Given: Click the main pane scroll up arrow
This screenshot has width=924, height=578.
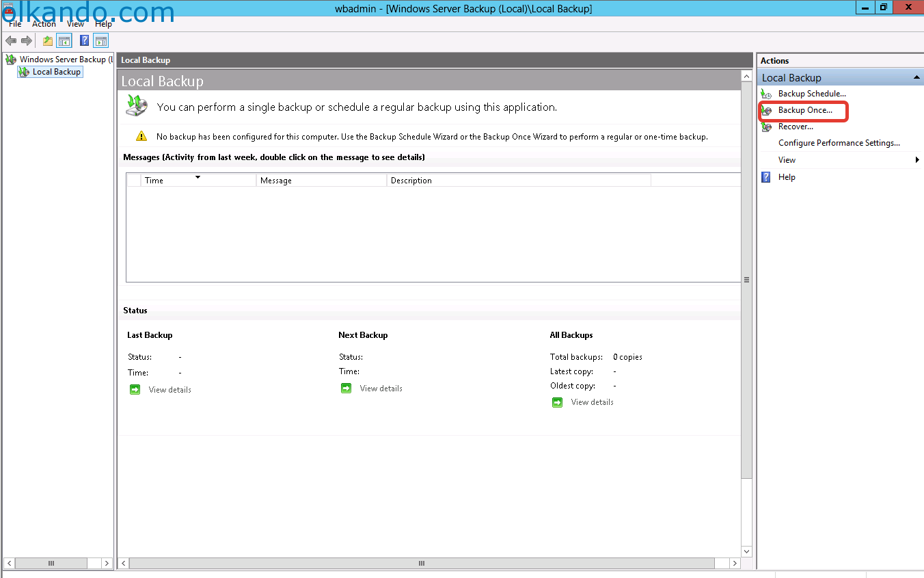Looking at the screenshot, I should [746, 76].
